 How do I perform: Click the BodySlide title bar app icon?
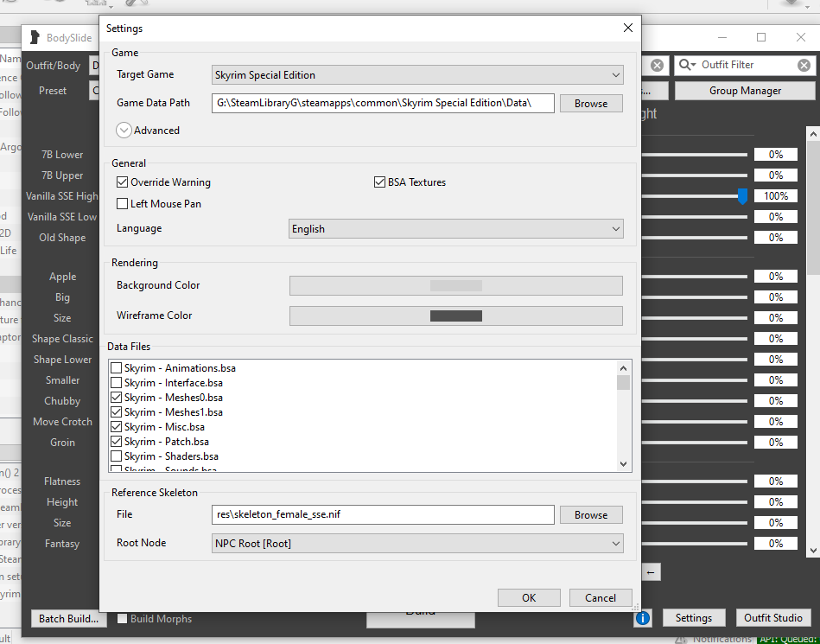tap(35, 38)
